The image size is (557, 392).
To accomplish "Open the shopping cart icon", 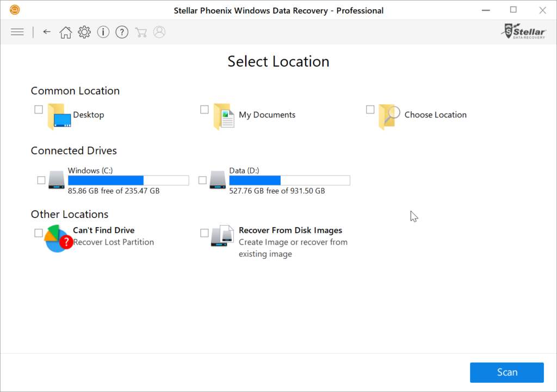I will 141,32.
